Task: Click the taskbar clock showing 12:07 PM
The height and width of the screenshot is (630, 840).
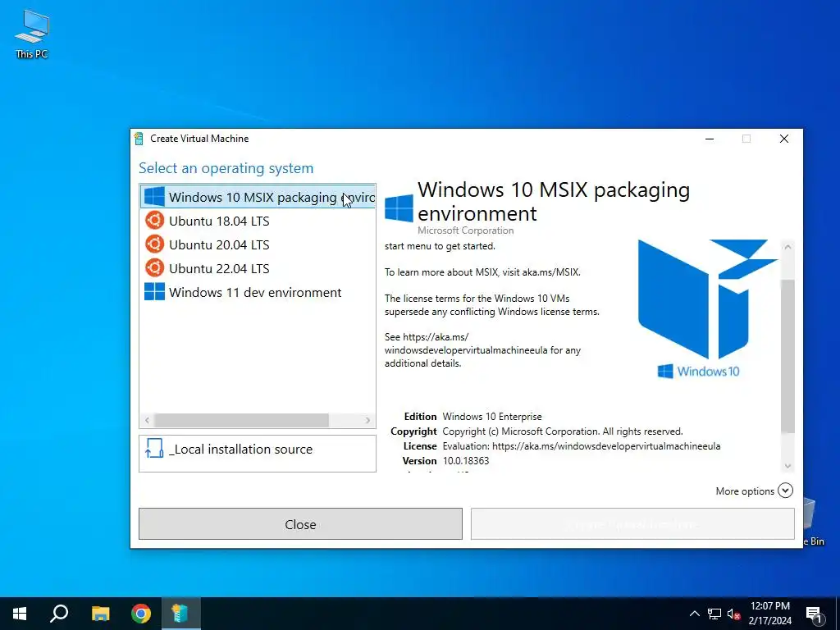Action: coord(769,614)
